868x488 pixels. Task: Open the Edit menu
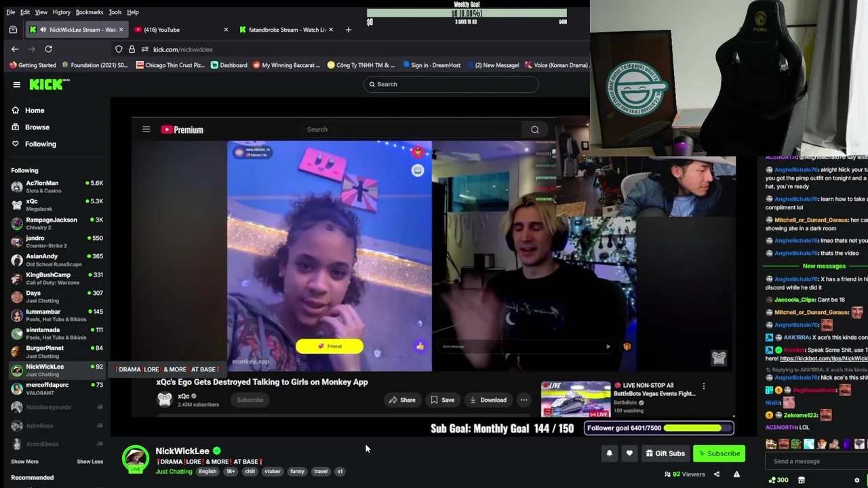[x=25, y=12]
